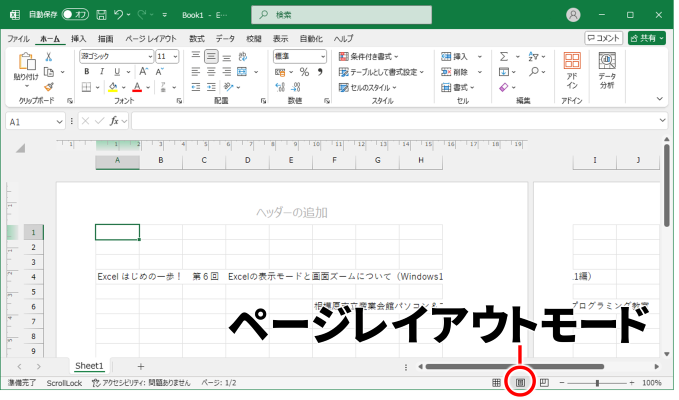Open Delete cells dropdown
The height and width of the screenshot is (400, 679).
(480, 72)
